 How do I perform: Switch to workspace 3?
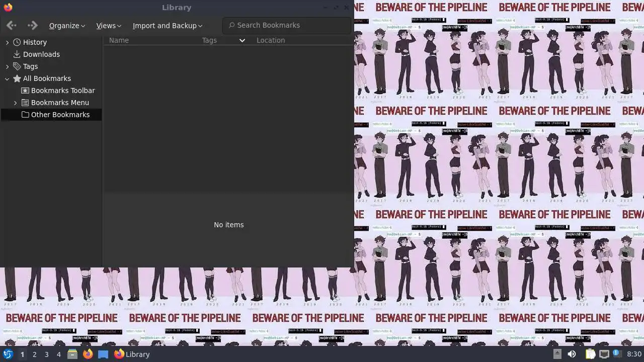click(46, 354)
